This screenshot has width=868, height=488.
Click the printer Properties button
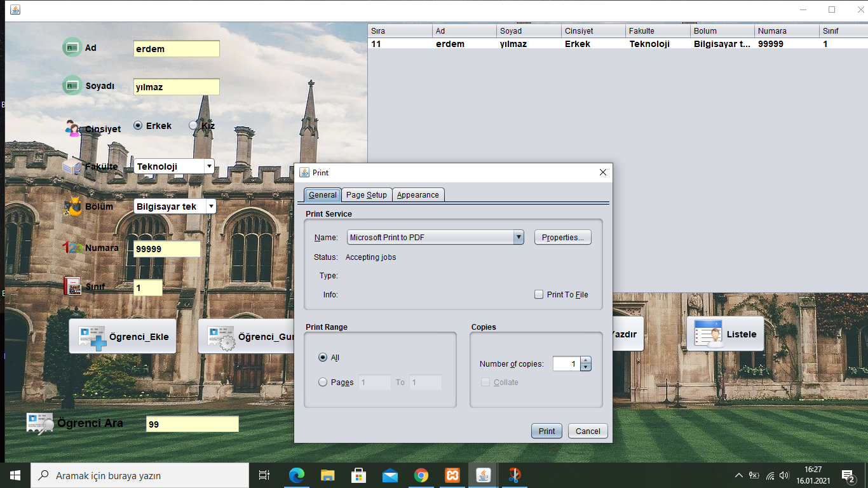click(563, 238)
